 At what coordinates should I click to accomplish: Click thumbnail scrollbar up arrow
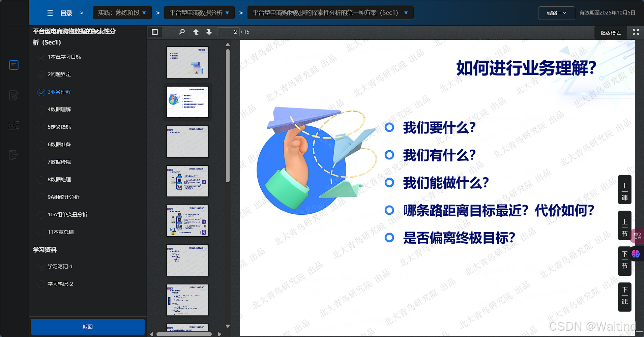point(228,44)
